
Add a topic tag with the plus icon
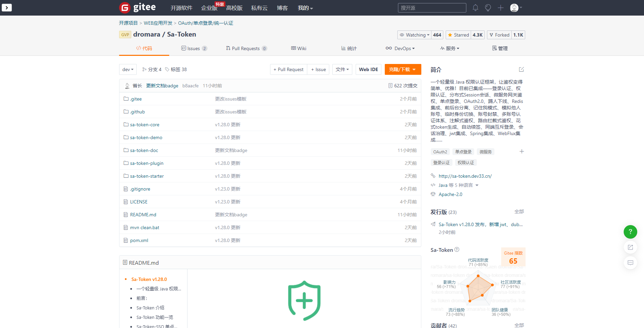tap(521, 151)
